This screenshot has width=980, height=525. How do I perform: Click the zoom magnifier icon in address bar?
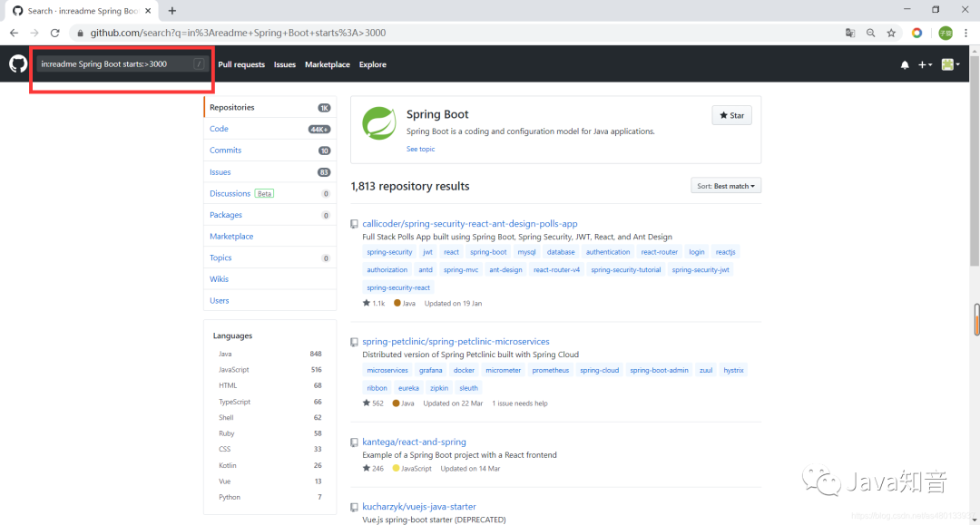tap(870, 33)
